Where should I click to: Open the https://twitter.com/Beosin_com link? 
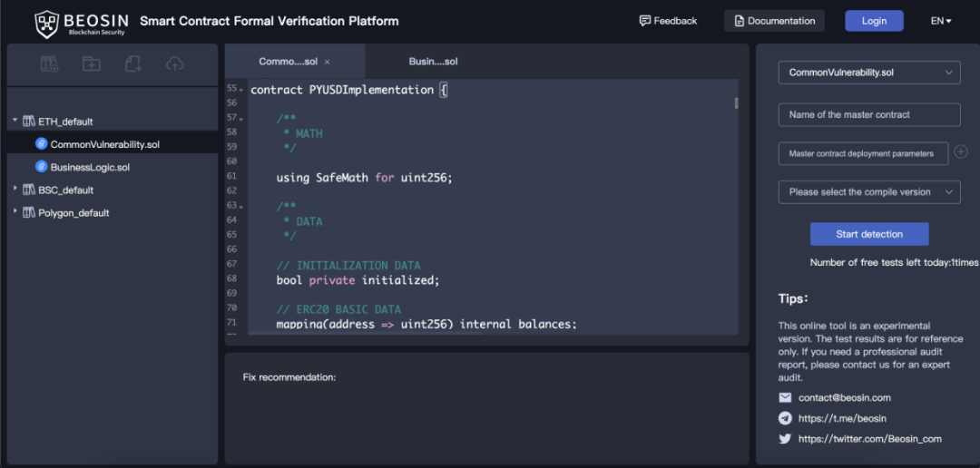(x=870, y=439)
